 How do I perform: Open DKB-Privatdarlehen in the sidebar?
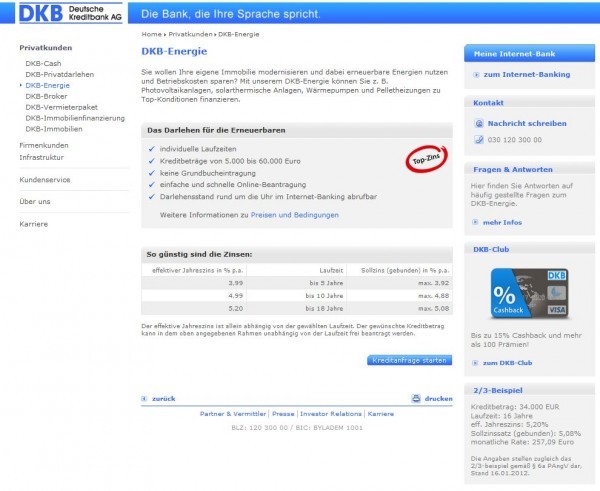(60, 75)
